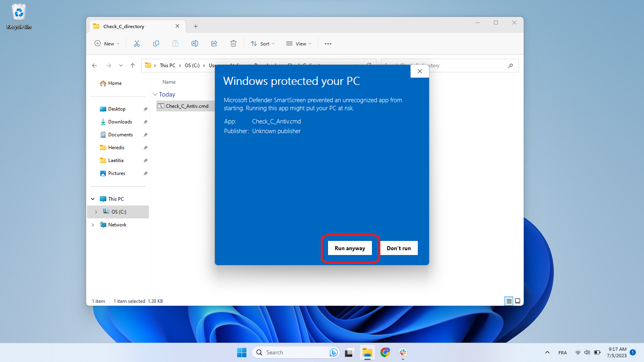Collapse the Today group

tap(155, 95)
